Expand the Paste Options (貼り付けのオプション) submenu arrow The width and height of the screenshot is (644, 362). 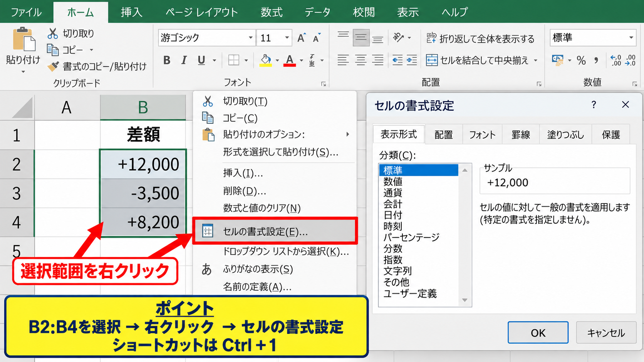tap(347, 134)
